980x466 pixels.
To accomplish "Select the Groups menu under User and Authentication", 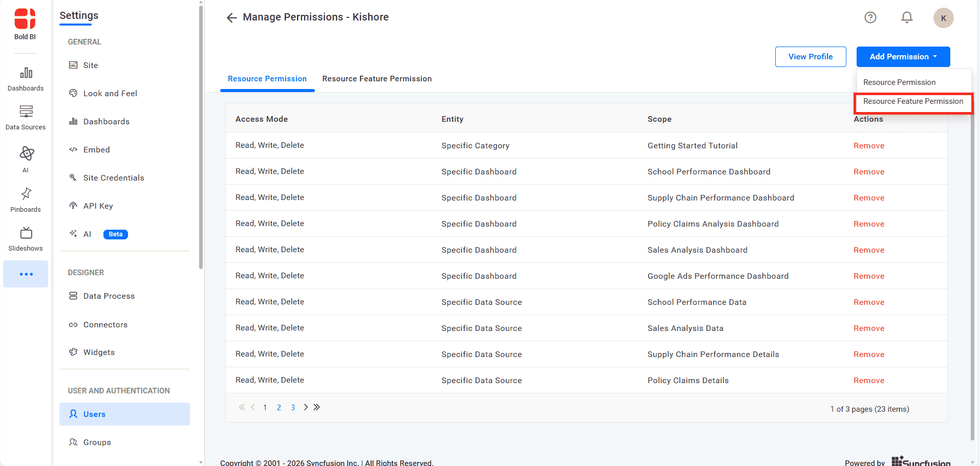I will (x=97, y=442).
